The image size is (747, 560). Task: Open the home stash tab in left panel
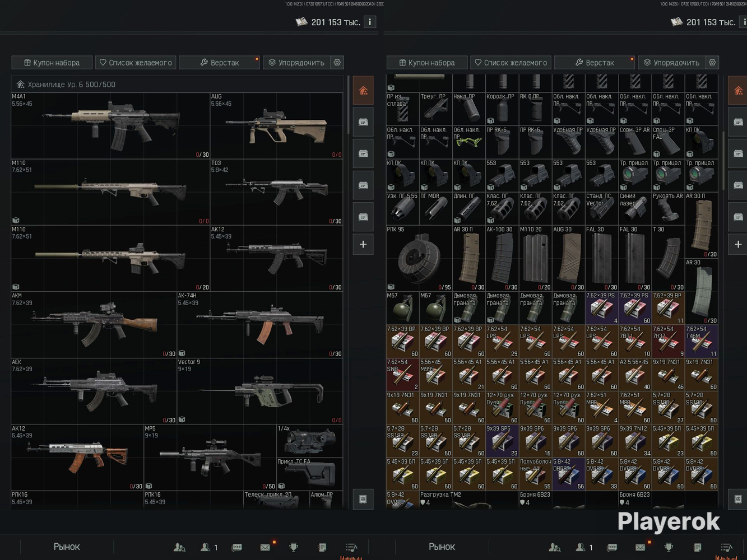click(x=363, y=91)
